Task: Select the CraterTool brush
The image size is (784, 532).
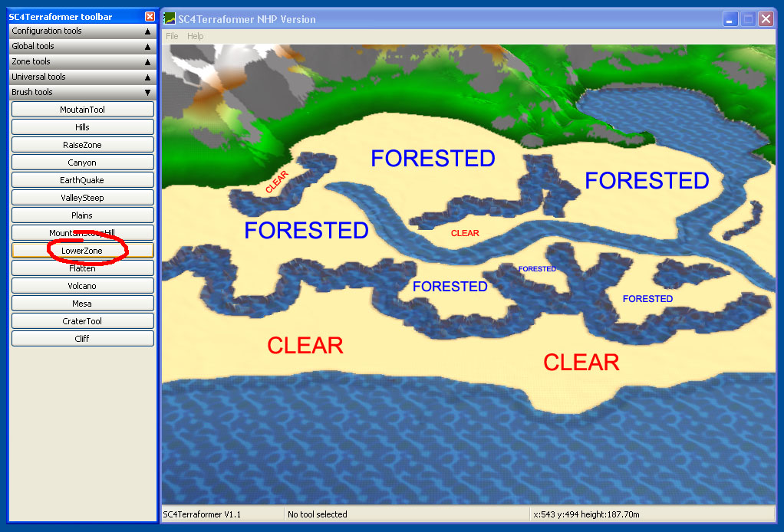Action: tap(83, 321)
